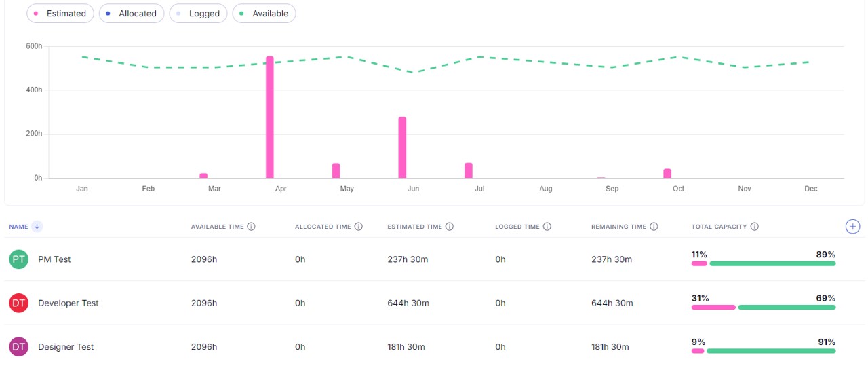Click the info icon beside Available Time

pos(251,227)
